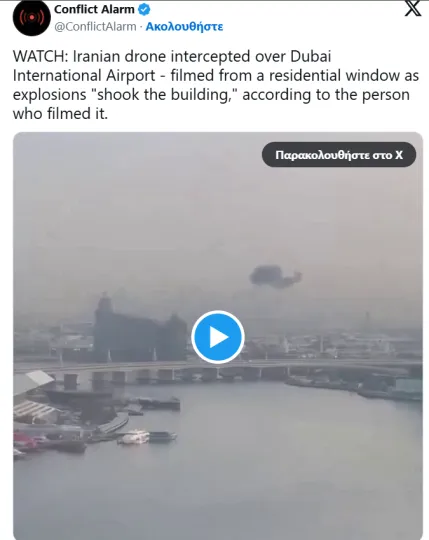Screen dimensions: 429x540
Task: Click the blue verified badge
Action: coord(144,10)
